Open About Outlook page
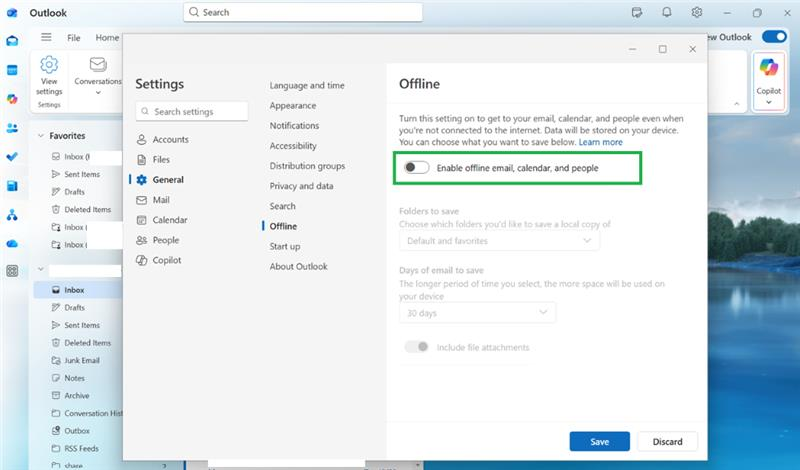 [298, 266]
